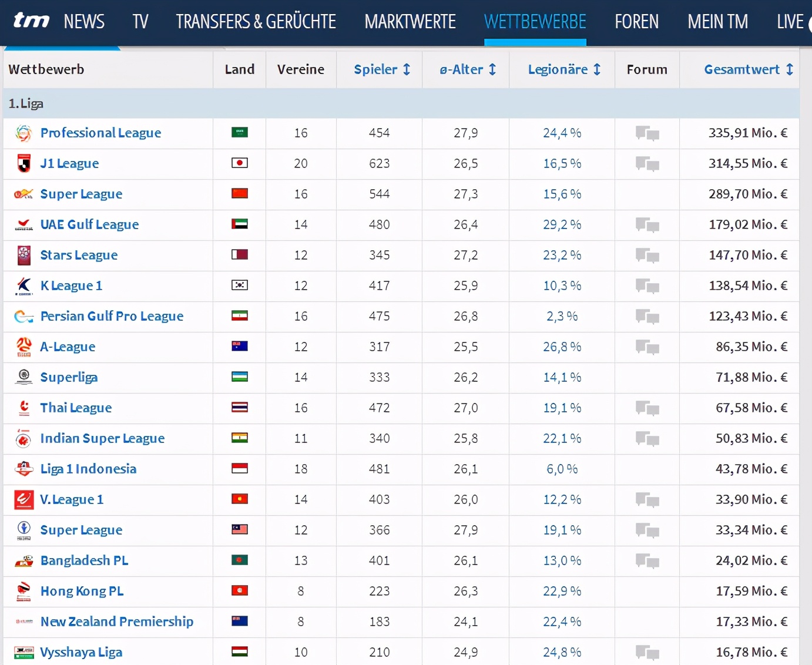Click the Superliga logo icon
The image size is (812, 665).
point(24,377)
